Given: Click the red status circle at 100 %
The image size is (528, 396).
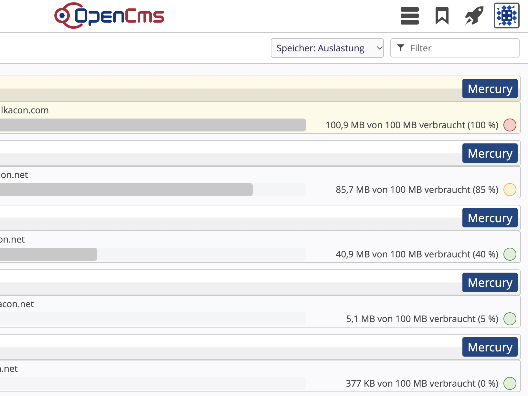Looking at the screenshot, I should 509,125.
